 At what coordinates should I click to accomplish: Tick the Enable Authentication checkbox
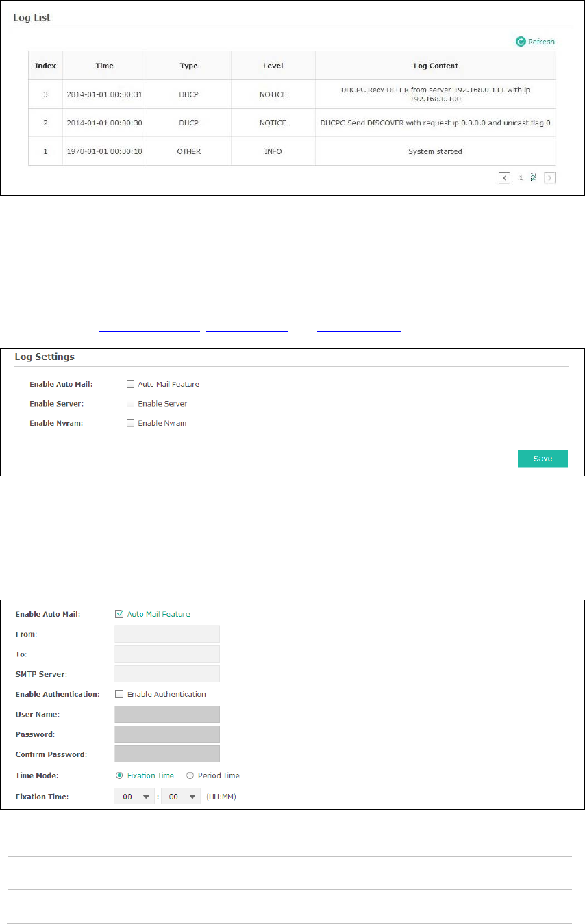point(119,694)
